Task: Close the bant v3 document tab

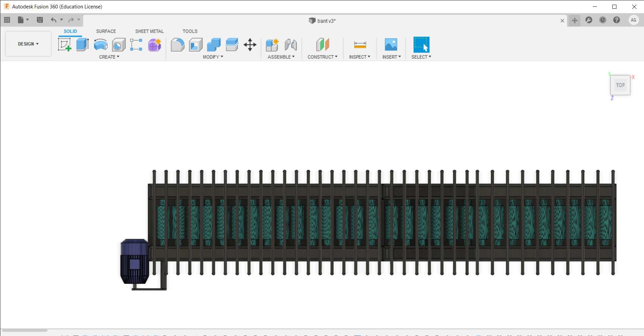Action: (x=562, y=21)
